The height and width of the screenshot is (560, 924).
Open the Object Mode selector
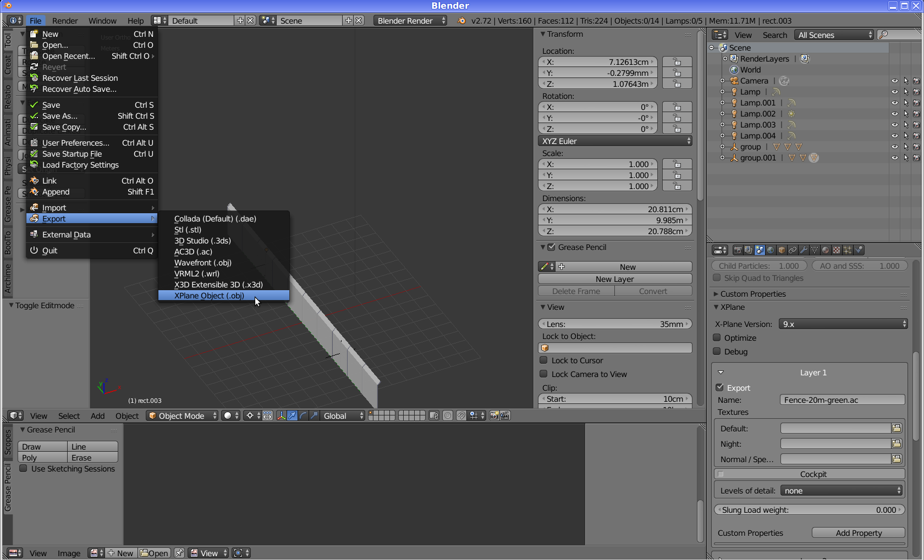[182, 416]
